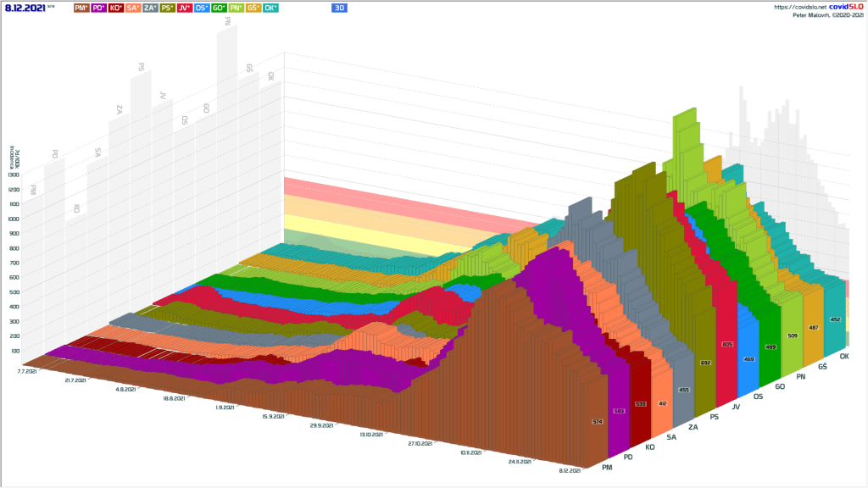The width and height of the screenshot is (868, 488).
Task: Hide the gray ZA series chip
Action: point(150,8)
